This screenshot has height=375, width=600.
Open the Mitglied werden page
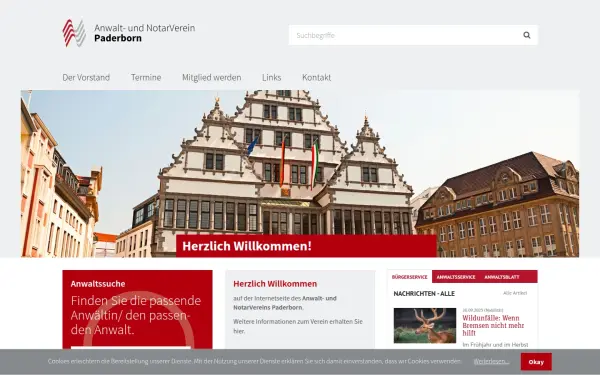(x=212, y=77)
